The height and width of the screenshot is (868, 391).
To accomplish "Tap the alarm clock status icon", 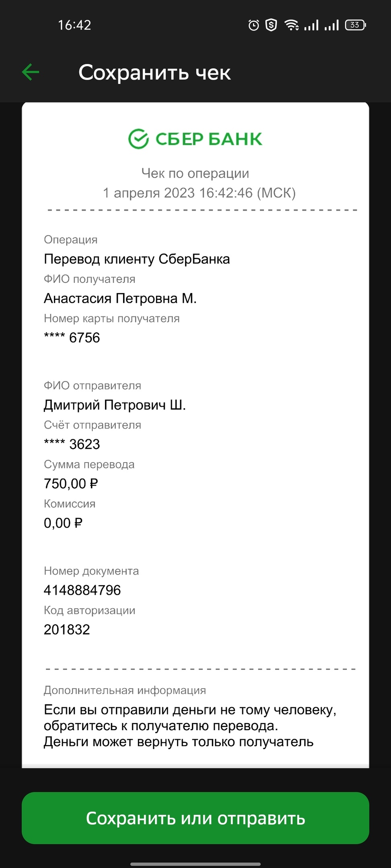I will (x=254, y=25).
